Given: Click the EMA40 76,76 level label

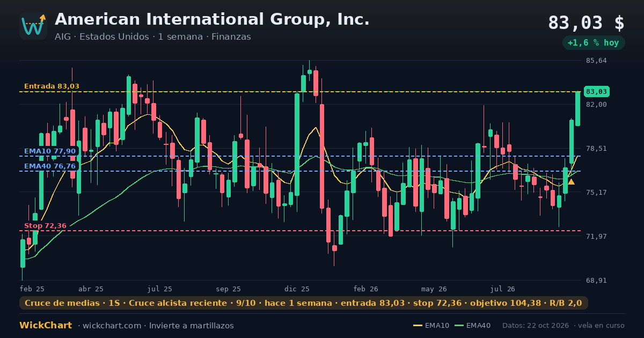Looking at the screenshot, I should tap(50, 166).
